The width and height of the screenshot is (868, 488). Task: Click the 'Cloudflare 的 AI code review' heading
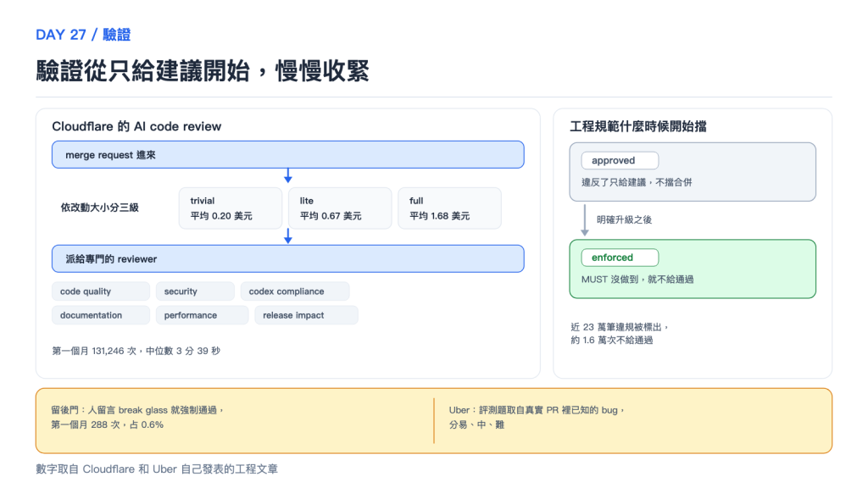click(x=136, y=127)
